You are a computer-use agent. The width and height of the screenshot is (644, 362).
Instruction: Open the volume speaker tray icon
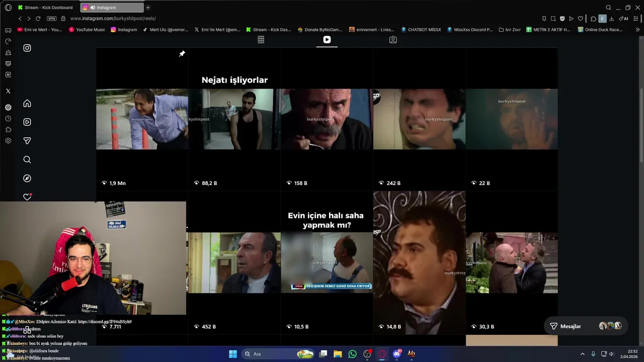(612, 354)
